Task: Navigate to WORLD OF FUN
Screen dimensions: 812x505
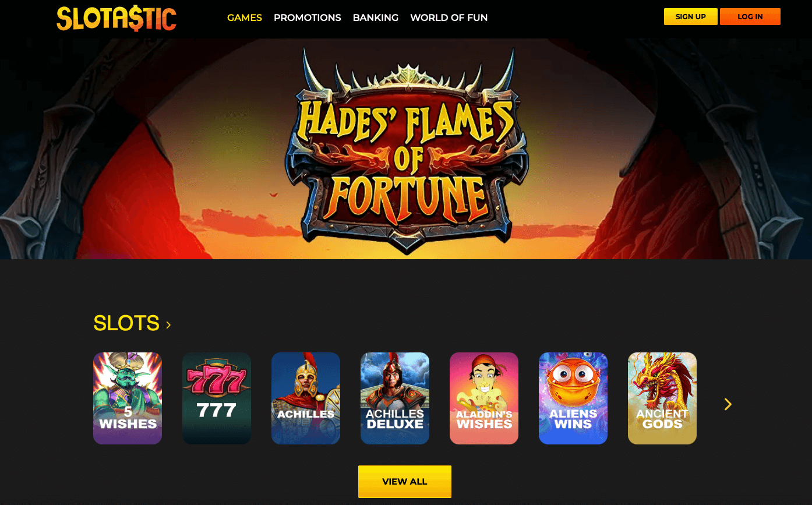Action: click(x=449, y=17)
